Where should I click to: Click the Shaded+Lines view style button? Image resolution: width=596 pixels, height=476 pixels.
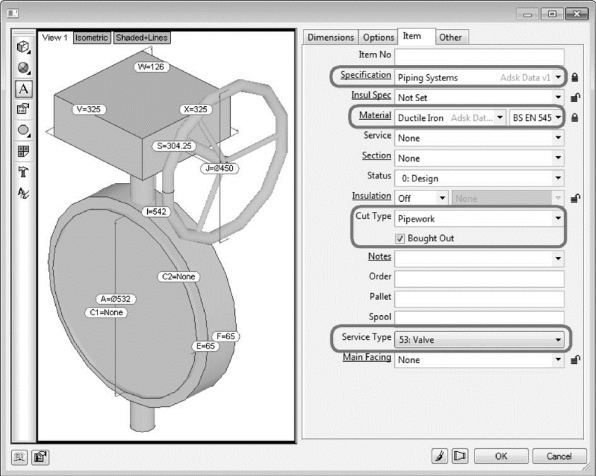141,37
